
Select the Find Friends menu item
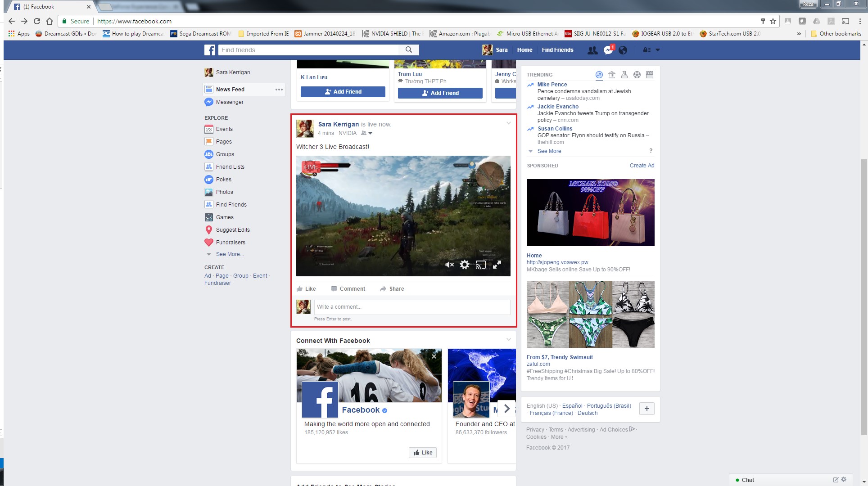[231, 204]
